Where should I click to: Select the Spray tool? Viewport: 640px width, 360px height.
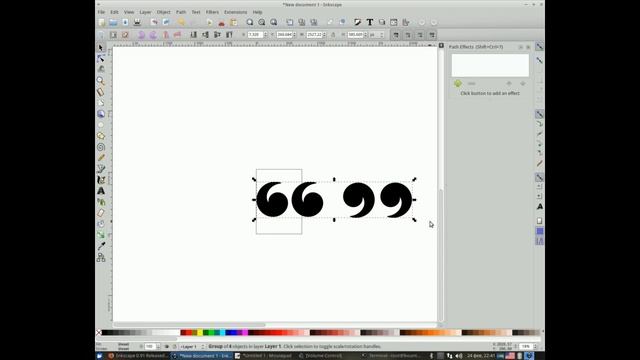coord(101,202)
